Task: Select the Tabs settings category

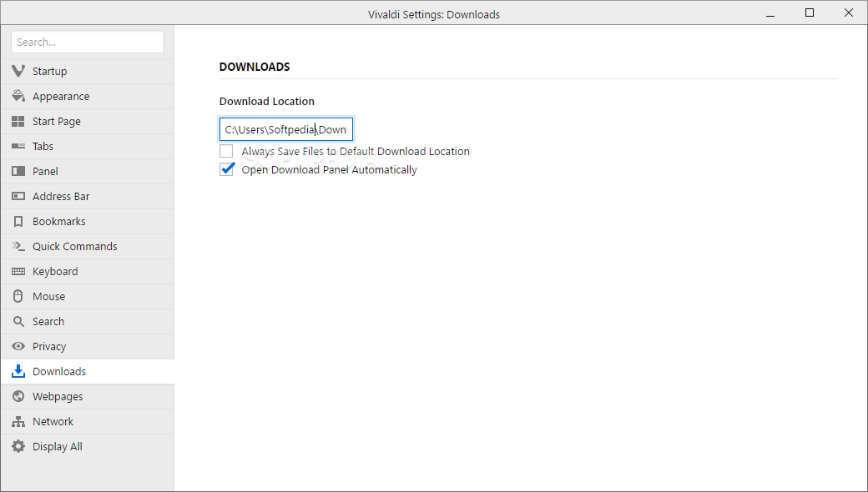Action: tap(88, 146)
